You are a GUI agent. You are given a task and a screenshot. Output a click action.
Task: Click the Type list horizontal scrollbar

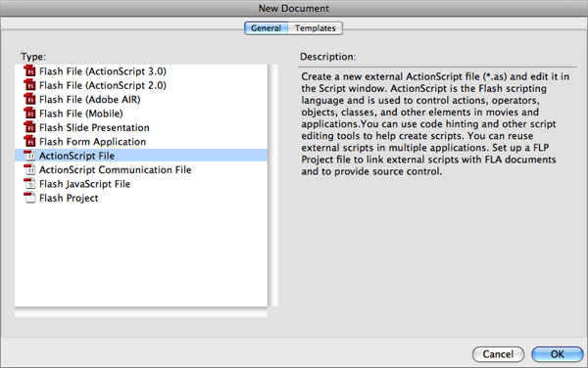pyautogui.click(x=141, y=313)
